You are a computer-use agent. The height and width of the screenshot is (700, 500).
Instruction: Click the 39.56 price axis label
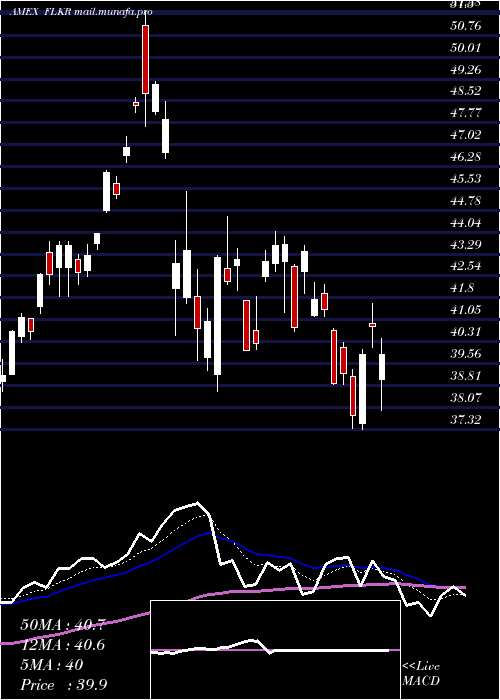[x=466, y=354]
